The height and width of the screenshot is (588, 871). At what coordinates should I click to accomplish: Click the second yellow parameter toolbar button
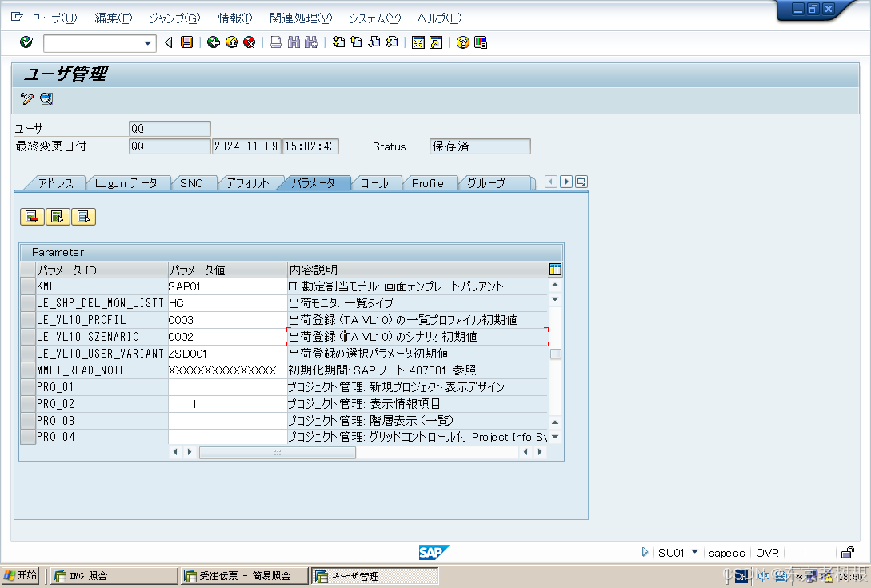(58, 217)
